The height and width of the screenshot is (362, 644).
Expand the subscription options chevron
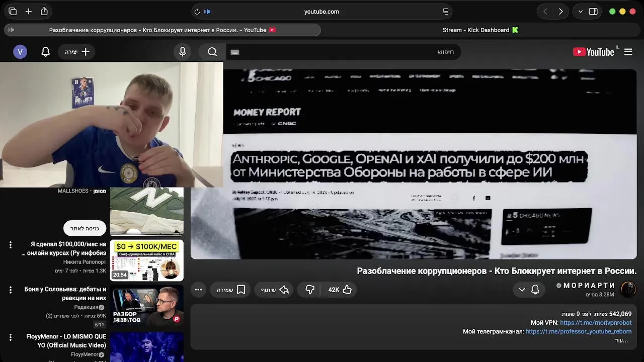point(522,290)
